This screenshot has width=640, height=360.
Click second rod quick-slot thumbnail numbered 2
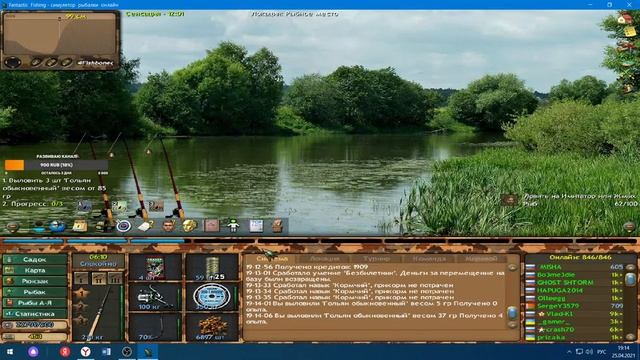point(120,206)
